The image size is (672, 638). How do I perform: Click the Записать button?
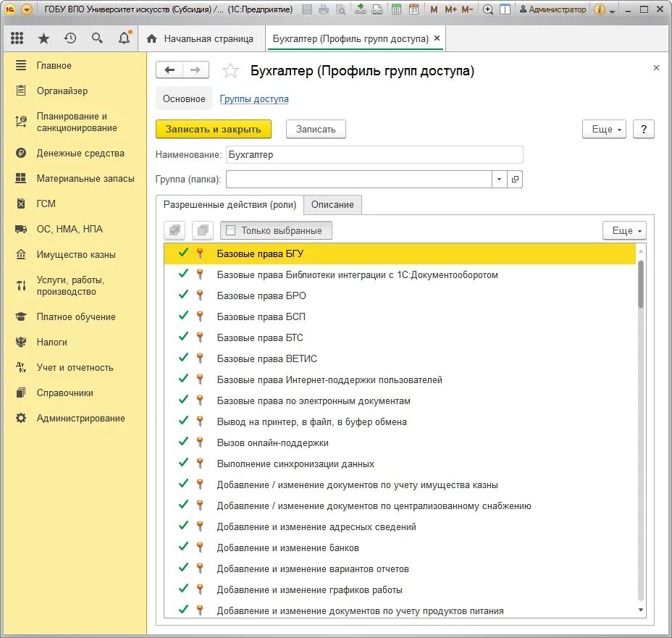click(x=316, y=129)
